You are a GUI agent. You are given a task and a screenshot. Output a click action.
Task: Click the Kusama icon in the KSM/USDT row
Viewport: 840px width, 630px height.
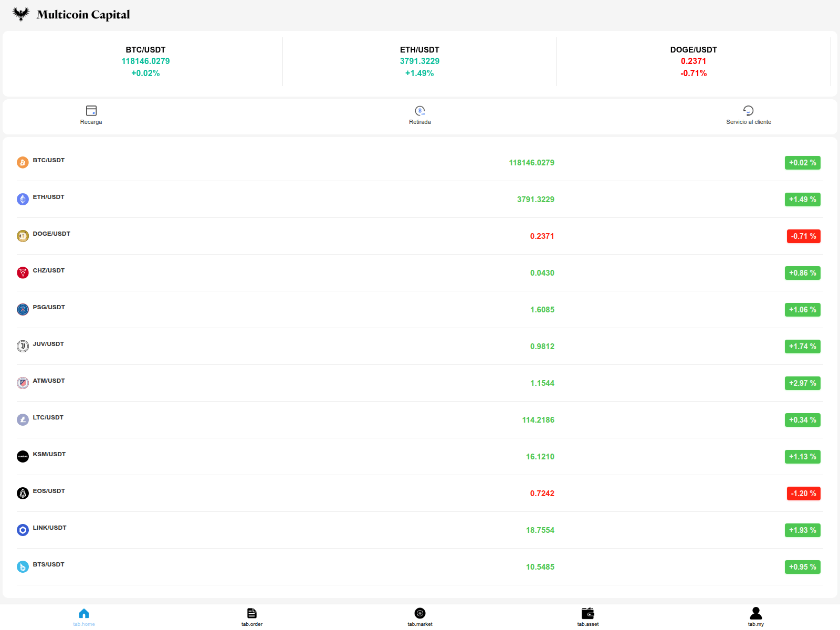pyautogui.click(x=23, y=457)
